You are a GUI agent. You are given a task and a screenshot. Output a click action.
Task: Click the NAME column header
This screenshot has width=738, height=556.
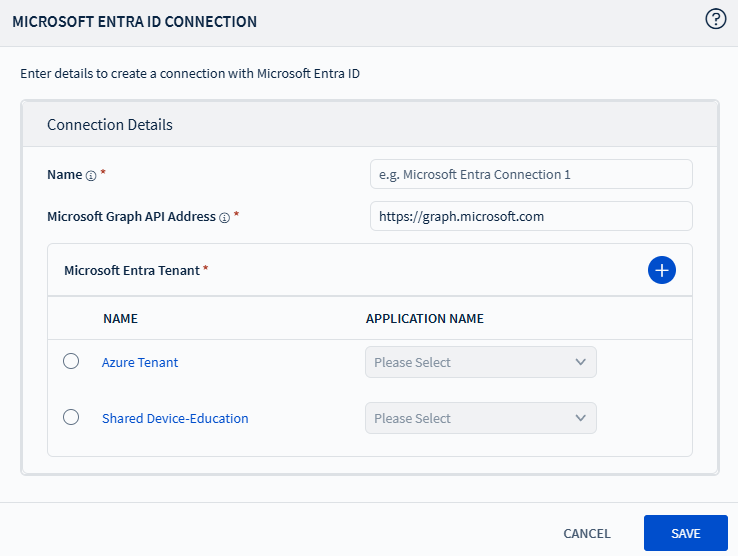tap(120, 318)
